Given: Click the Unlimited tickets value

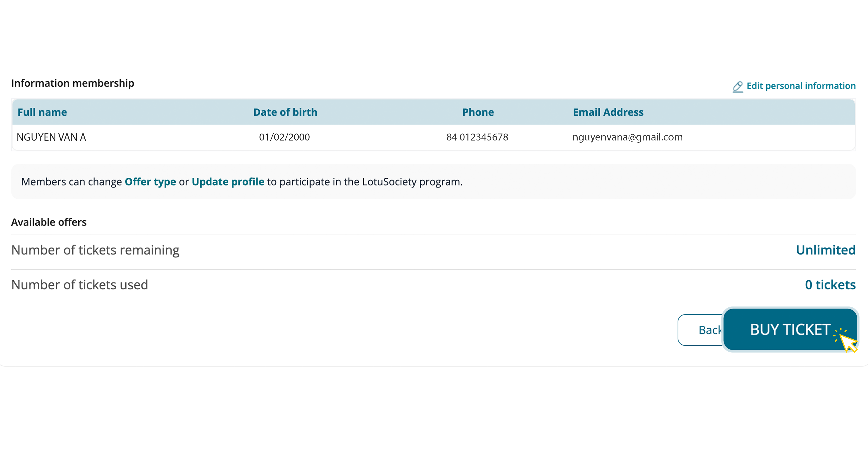Looking at the screenshot, I should (825, 250).
